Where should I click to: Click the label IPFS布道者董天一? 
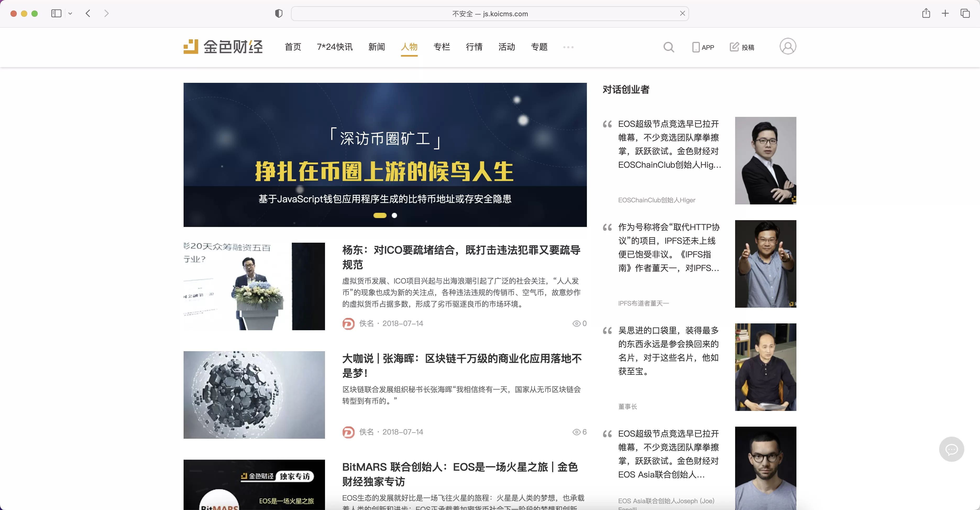643,303
